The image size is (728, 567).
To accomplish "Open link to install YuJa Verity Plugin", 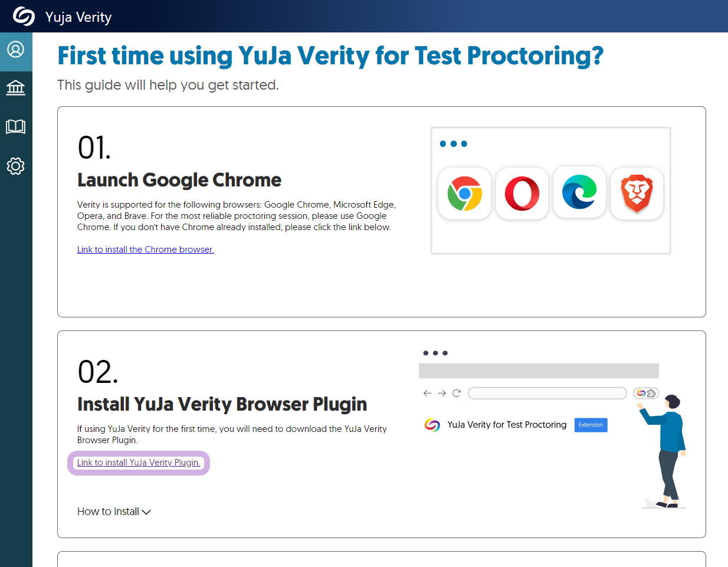I will pyautogui.click(x=139, y=463).
